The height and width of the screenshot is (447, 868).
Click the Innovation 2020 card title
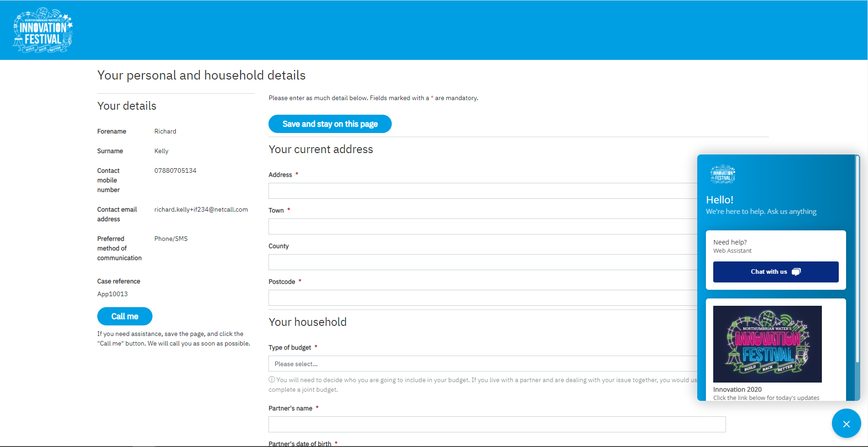coord(737,389)
